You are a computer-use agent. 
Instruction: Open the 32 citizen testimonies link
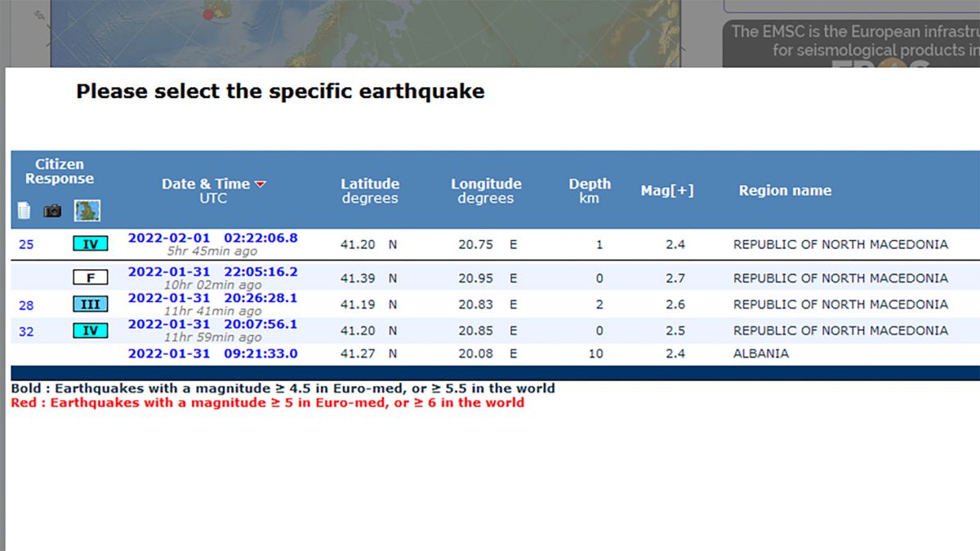[x=26, y=331]
